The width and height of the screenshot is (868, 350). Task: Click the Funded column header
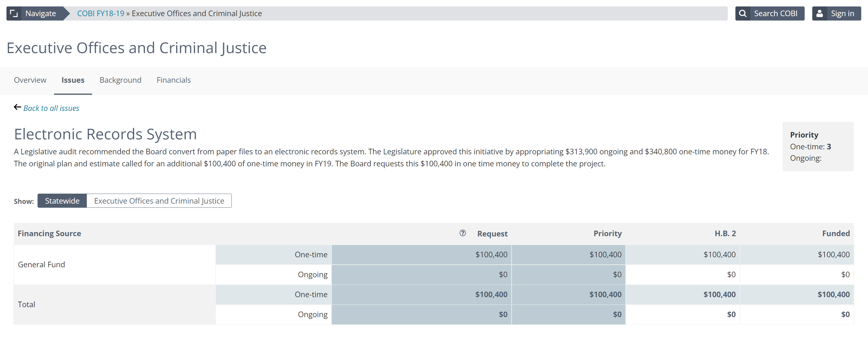835,234
